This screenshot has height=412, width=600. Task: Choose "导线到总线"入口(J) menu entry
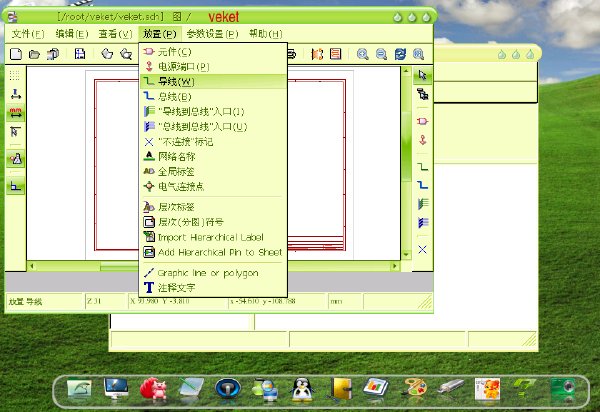tap(214, 111)
